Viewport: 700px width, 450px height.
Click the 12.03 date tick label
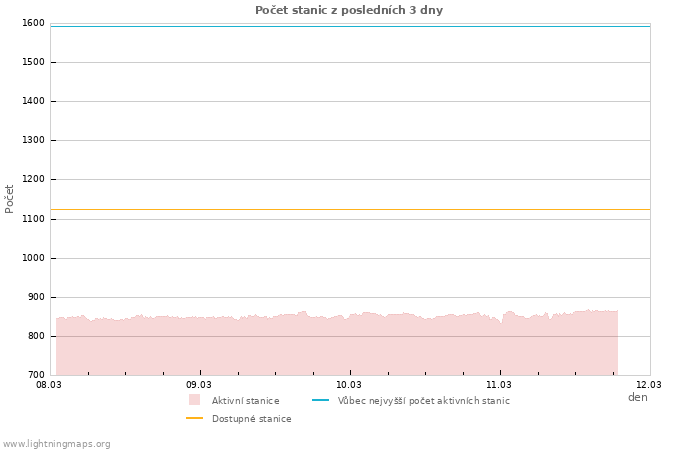649,384
